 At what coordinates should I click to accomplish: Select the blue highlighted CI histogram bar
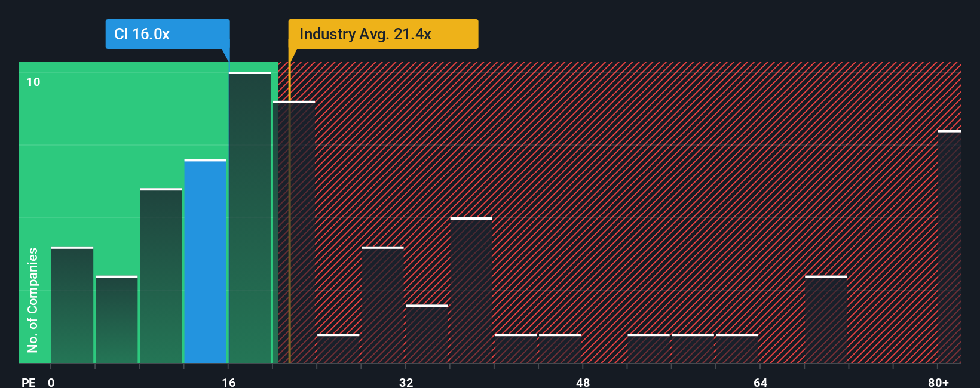coord(206,261)
